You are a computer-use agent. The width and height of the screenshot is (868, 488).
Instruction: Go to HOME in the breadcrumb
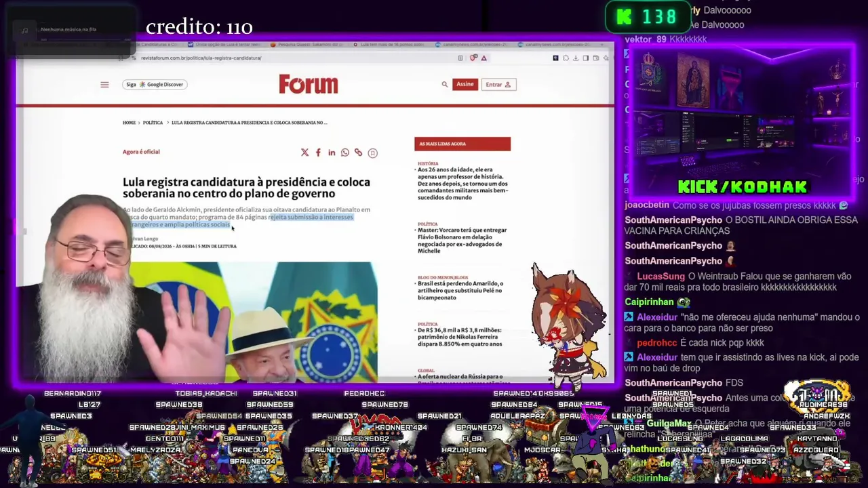click(129, 123)
